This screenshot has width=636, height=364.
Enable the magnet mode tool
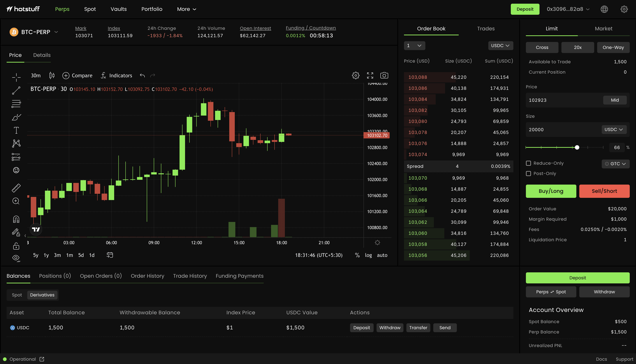16,219
